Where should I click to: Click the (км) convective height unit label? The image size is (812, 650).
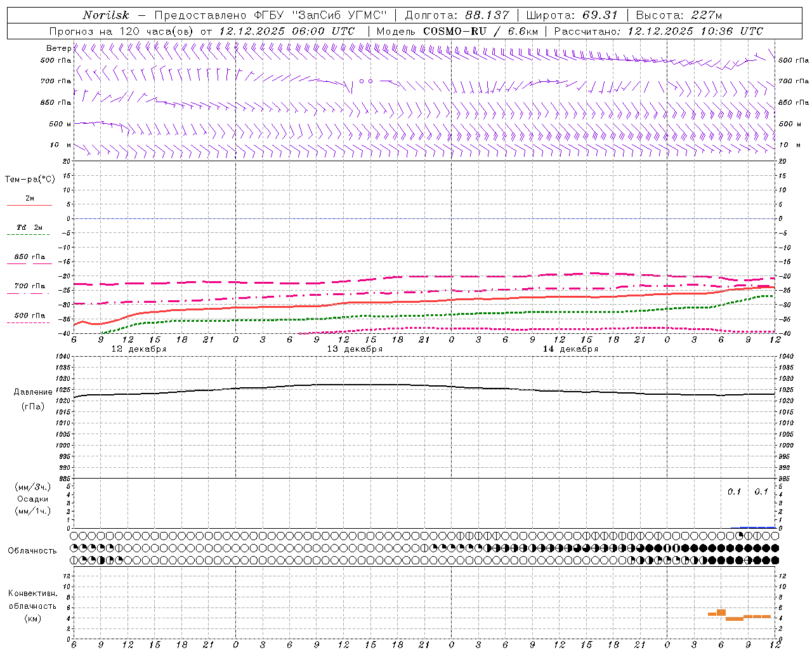tap(32, 618)
